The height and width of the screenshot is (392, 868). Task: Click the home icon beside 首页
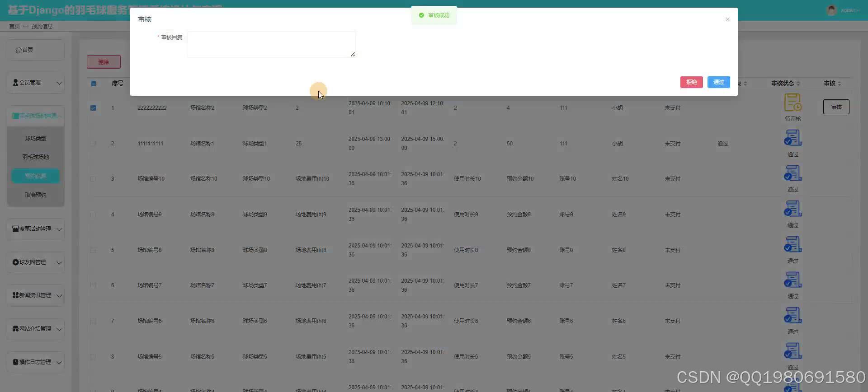(19, 50)
